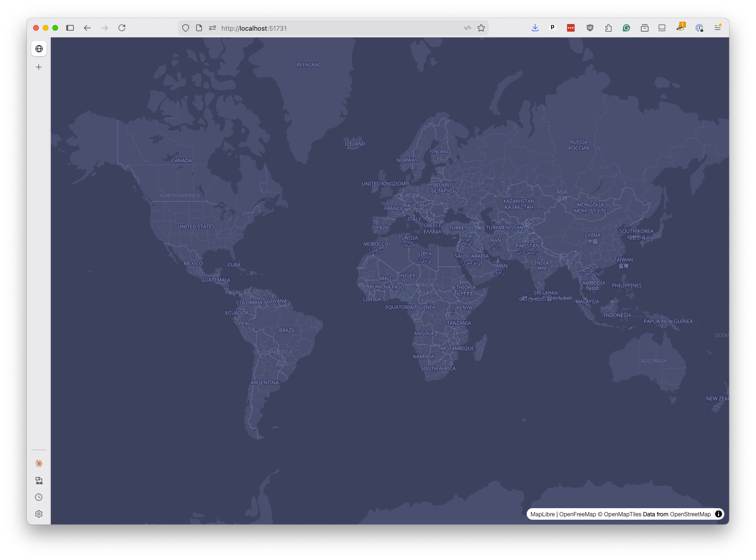Go back to previous page
Screen dimensions: 756x560
[x=87, y=28]
